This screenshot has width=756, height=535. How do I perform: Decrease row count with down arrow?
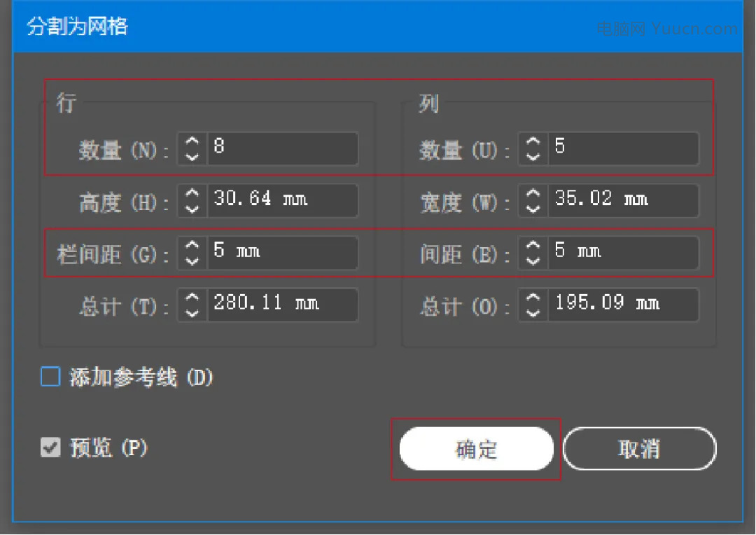[x=192, y=156]
